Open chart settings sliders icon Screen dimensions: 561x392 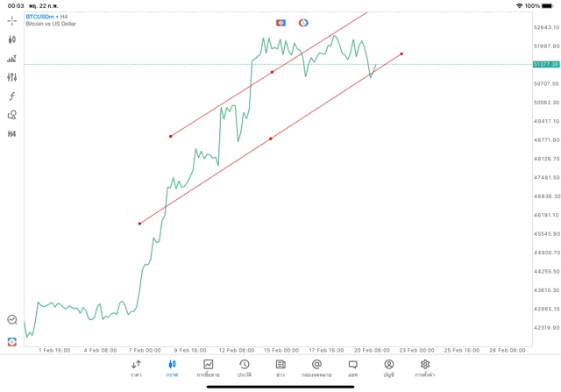click(12, 77)
